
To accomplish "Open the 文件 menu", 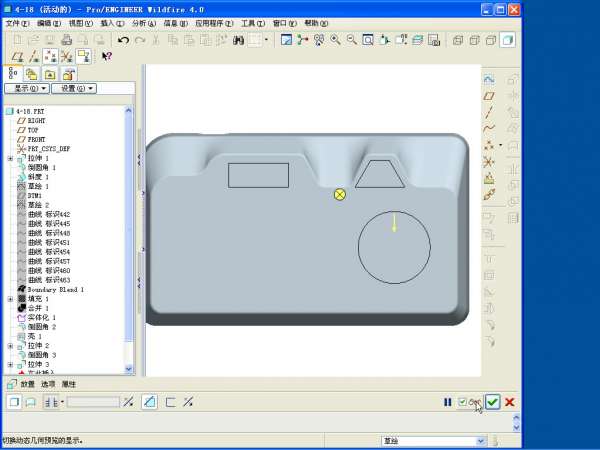I will click(x=18, y=23).
